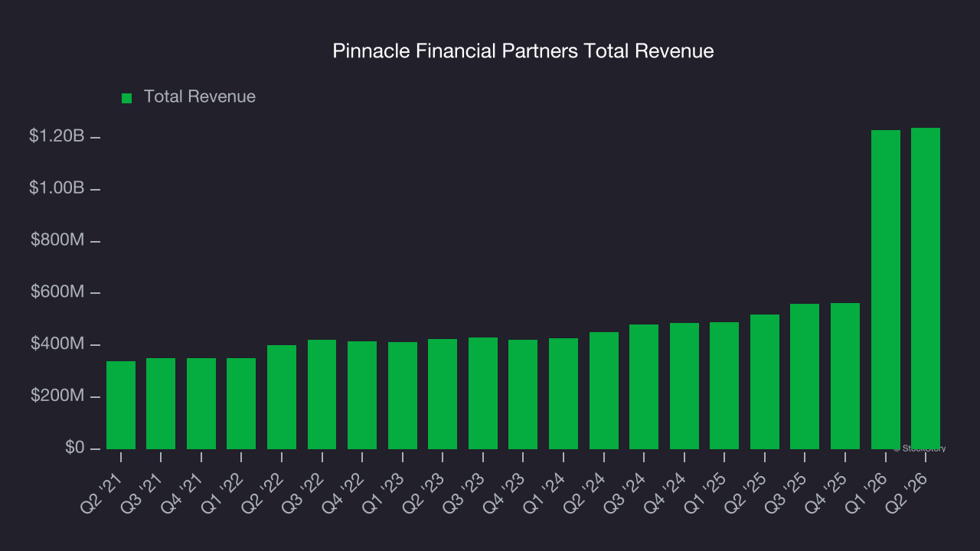Image resolution: width=980 pixels, height=551 pixels.
Task: Select the Q4 '23 revenue bar
Action: 523,394
